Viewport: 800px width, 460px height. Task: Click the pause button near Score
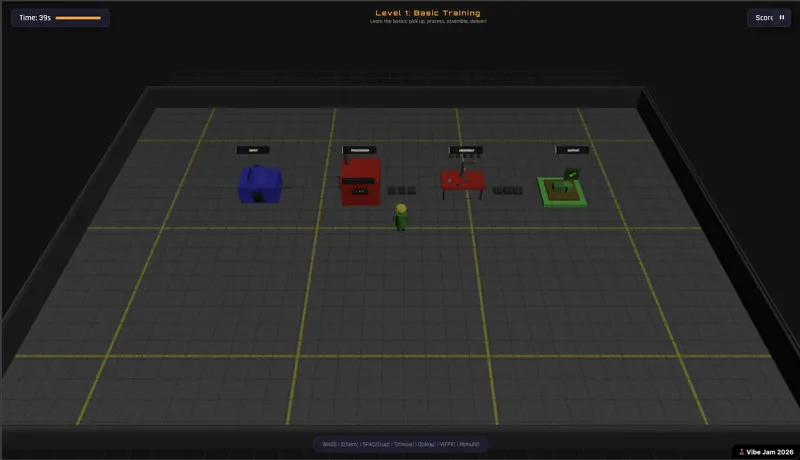tap(782, 17)
